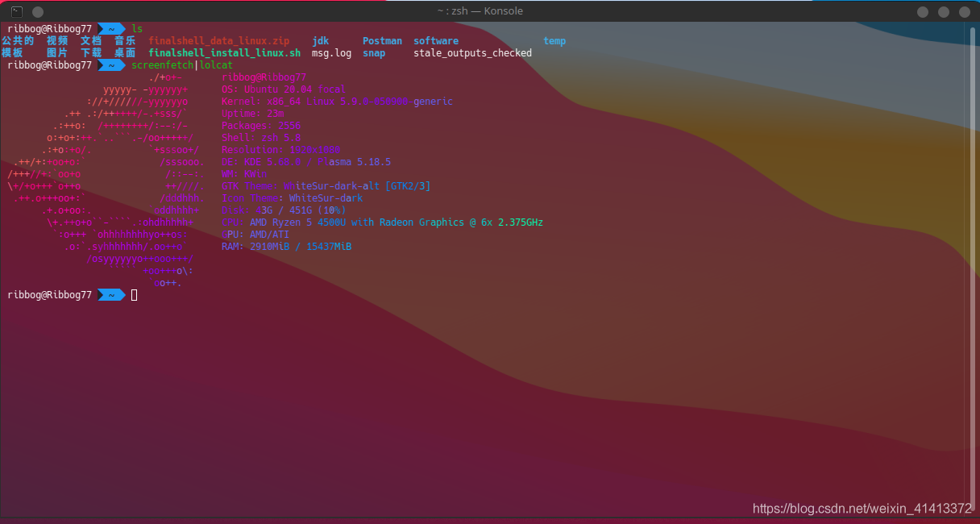Screen dimensions: 980x524
Task: Click the blue '~' segment of the bottom prompt
Action: tap(110, 295)
